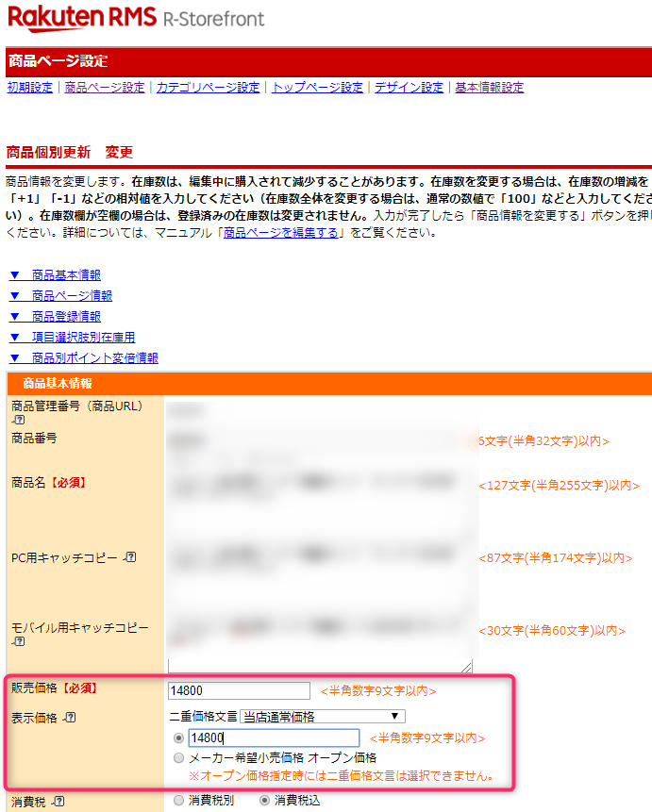Jump to 商品ページ情報 anchor link
652x812 pixels.
[61, 296]
